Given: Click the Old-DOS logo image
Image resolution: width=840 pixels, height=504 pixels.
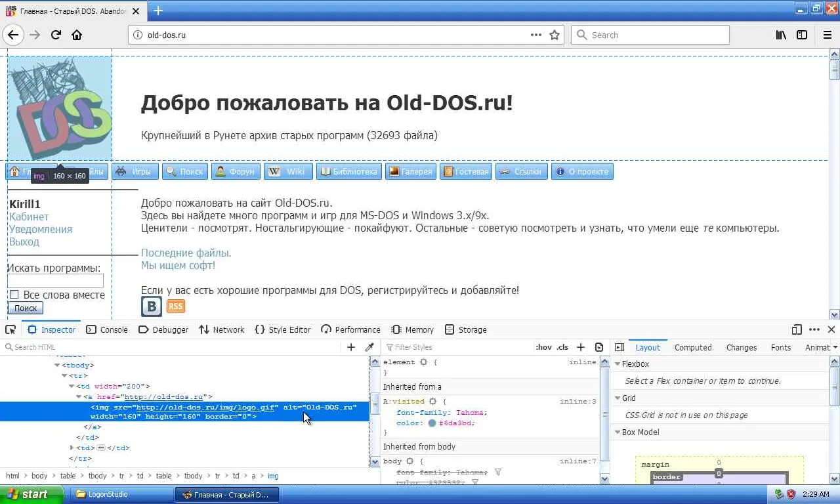Looking at the screenshot, I should coord(60,108).
